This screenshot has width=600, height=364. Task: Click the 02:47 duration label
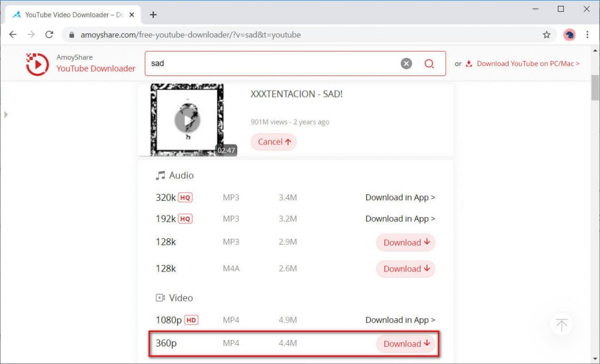point(226,150)
